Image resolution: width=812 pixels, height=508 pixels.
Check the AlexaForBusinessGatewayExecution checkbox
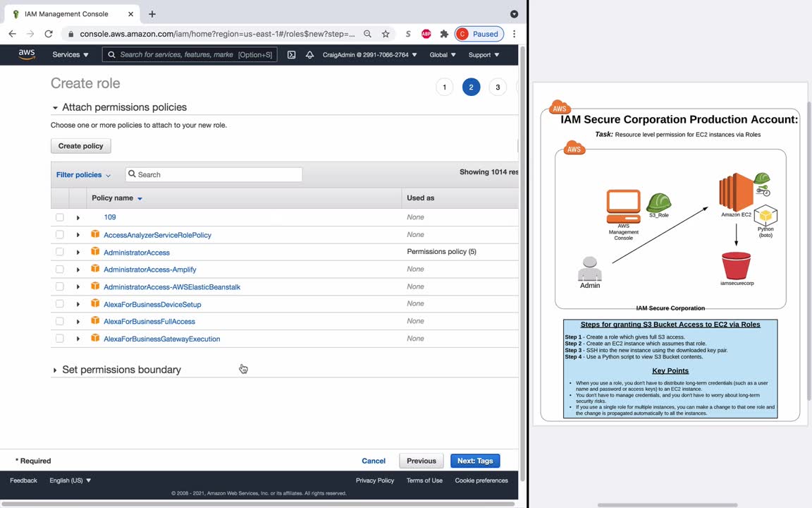[59, 339]
